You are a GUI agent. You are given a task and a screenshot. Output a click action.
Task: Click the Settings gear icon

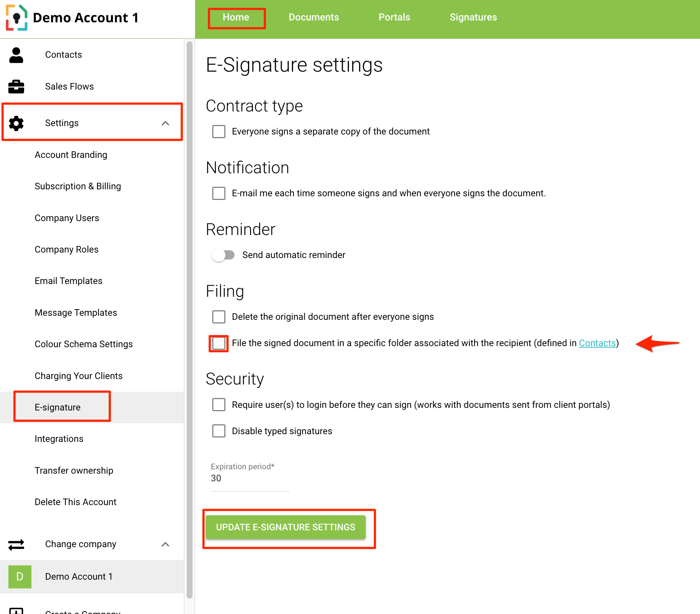click(16, 123)
